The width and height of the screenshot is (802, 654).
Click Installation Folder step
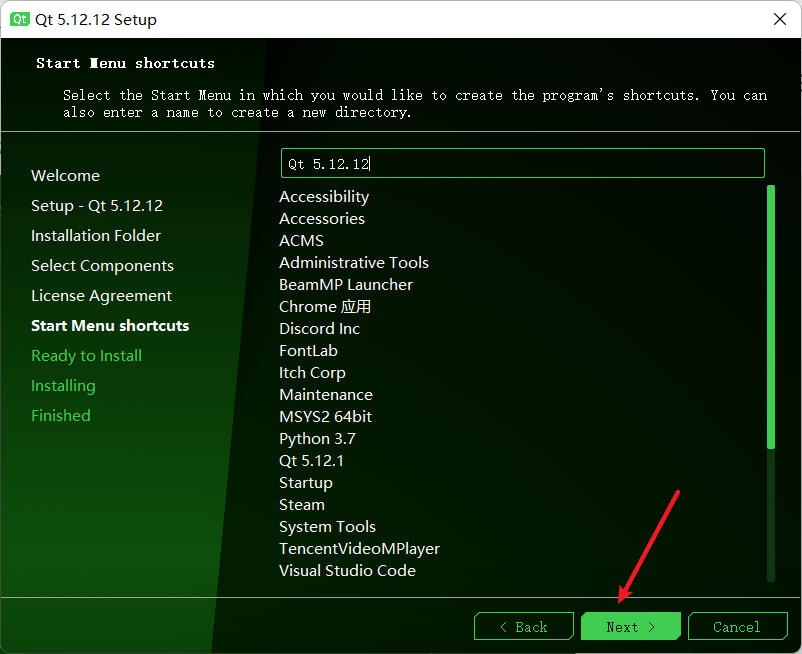pos(96,236)
